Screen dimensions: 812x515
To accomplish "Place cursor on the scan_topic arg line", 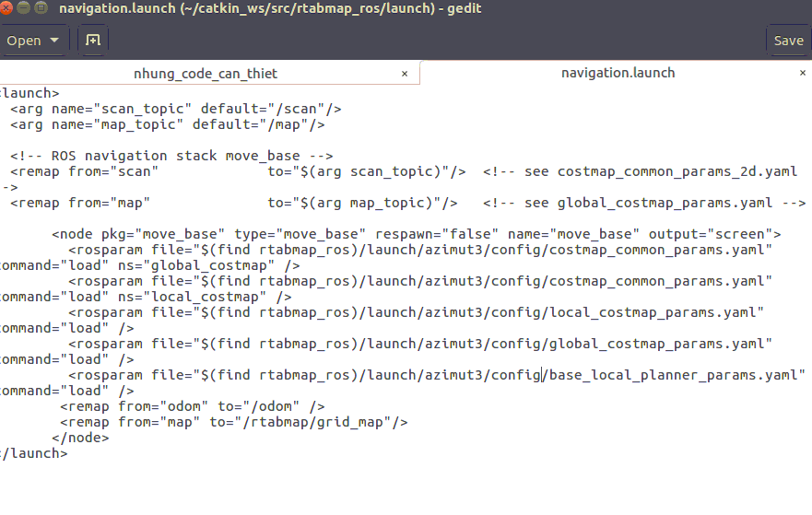I will (175, 109).
